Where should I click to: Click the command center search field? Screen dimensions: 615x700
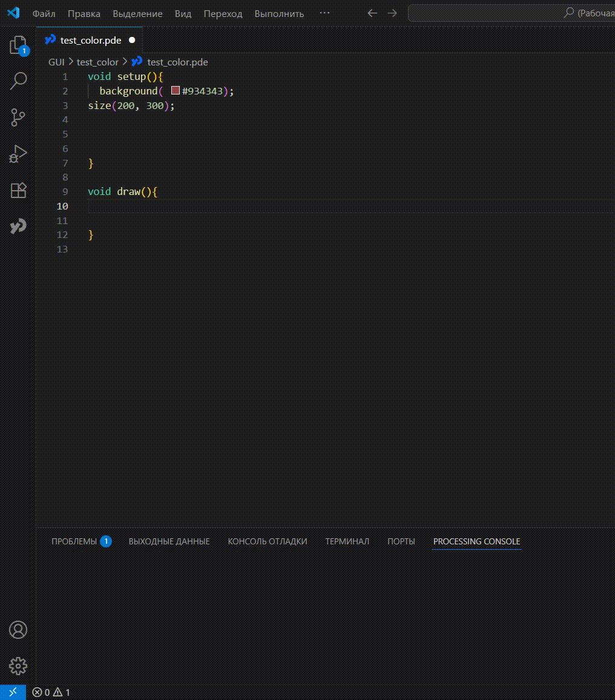tap(511, 13)
